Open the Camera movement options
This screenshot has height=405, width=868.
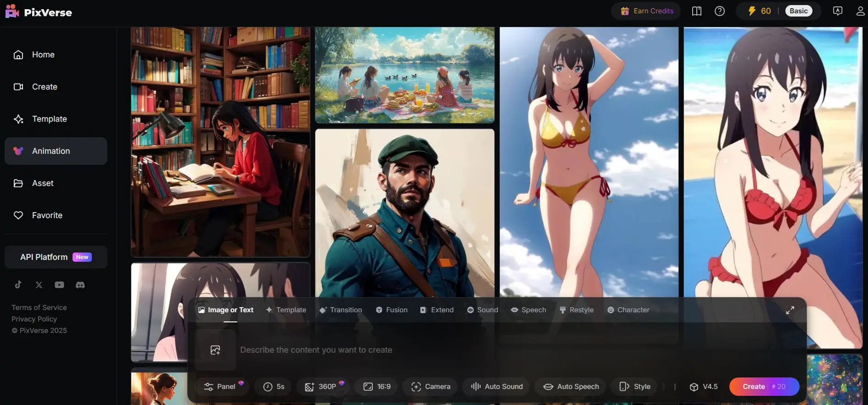pos(431,387)
